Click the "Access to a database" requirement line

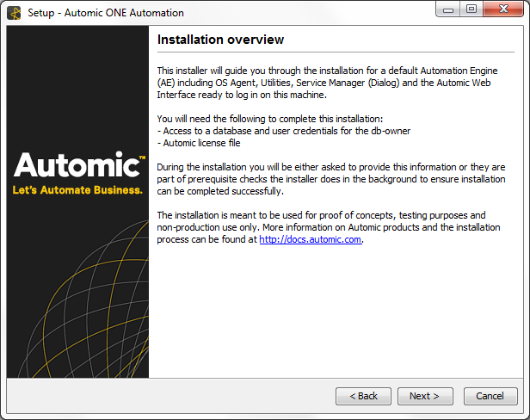point(284,131)
